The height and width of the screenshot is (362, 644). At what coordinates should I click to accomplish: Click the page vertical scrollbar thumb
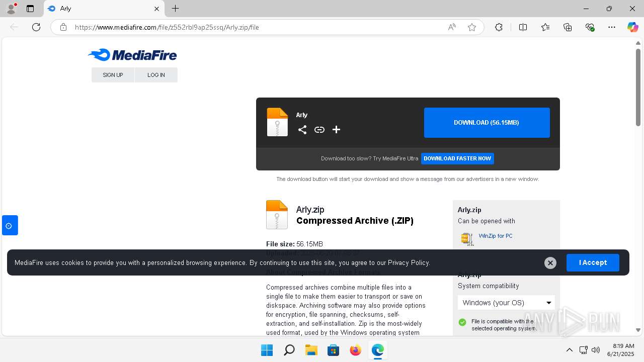coord(638,87)
